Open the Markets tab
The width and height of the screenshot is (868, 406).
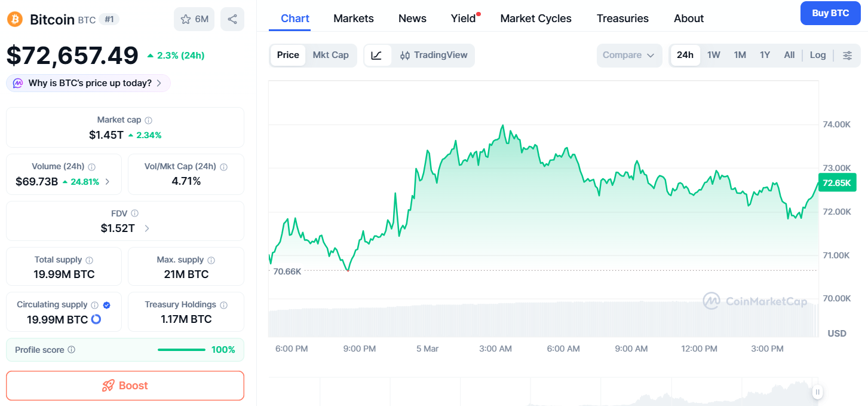click(x=354, y=19)
